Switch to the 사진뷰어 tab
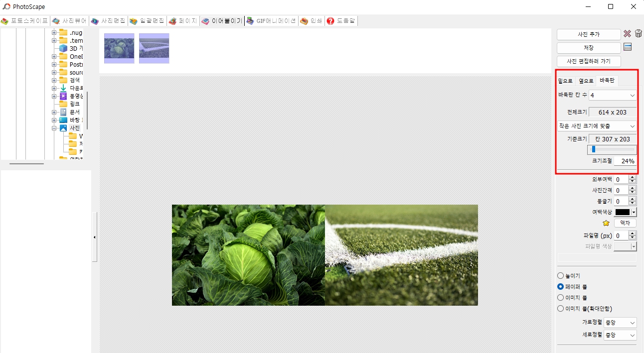The width and height of the screenshot is (644, 353). pyautogui.click(x=69, y=21)
